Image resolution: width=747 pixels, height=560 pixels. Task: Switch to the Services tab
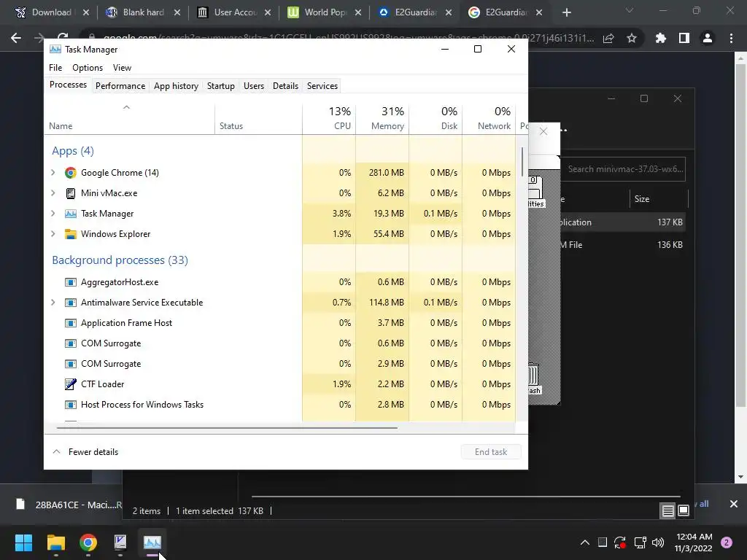[x=322, y=86]
